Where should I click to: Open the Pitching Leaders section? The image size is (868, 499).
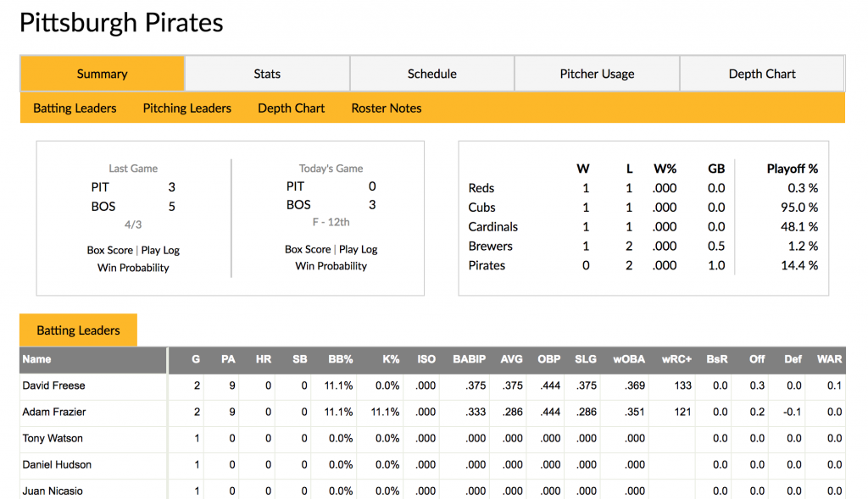click(186, 108)
